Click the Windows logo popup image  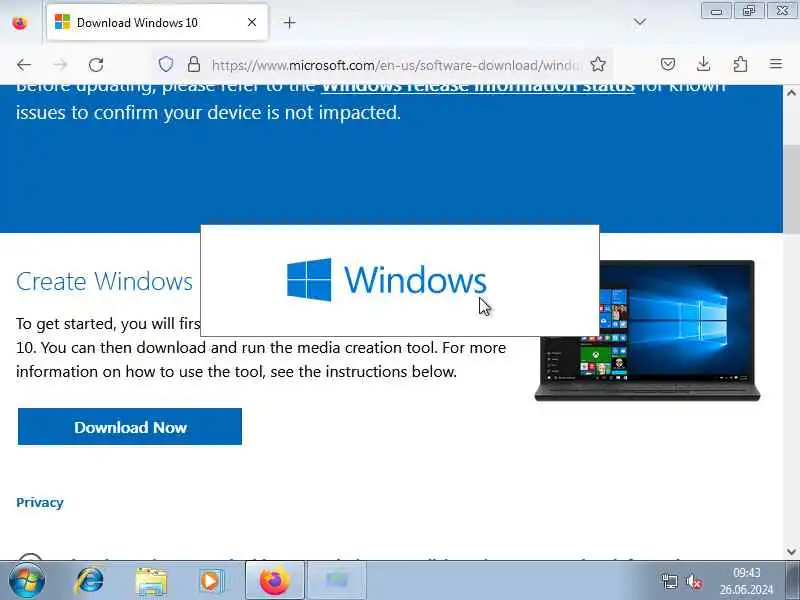coord(400,281)
